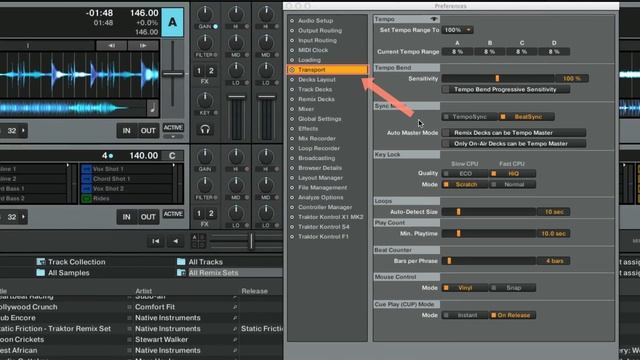Turn the top GAIN knob

pos(205,14)
